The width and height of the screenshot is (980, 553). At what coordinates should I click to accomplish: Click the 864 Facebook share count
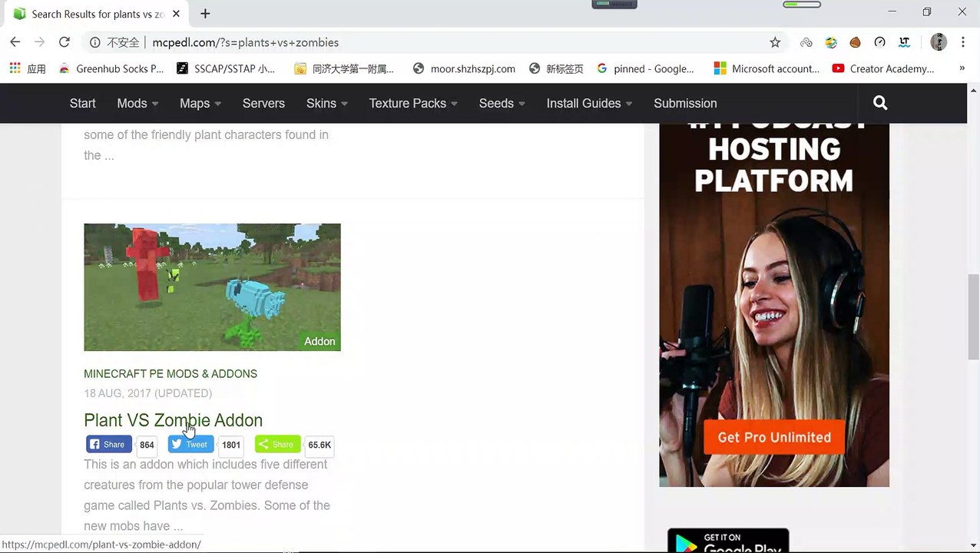[x=147, y=445]
